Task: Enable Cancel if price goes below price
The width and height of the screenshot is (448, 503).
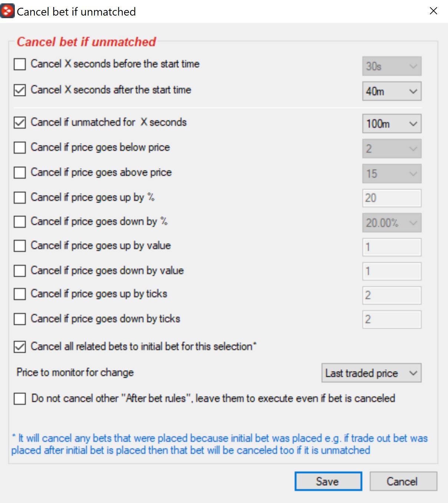Action: [20, 148]
